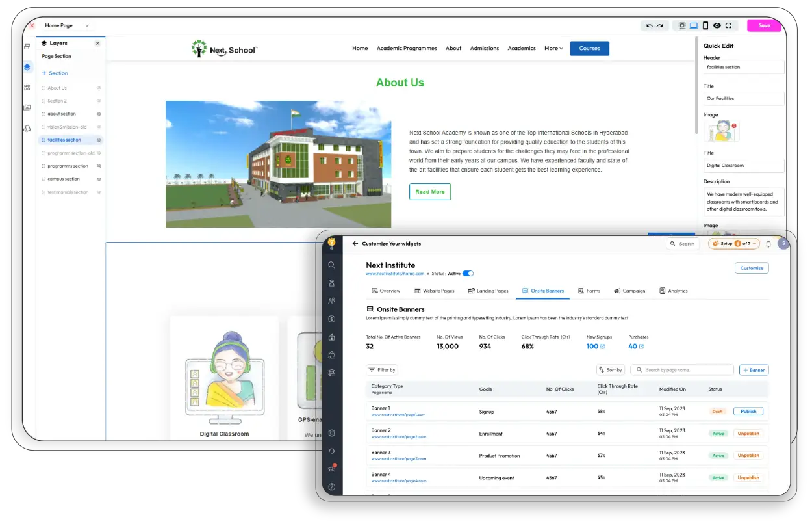Switch to the Campaign tab

(629, 291)
